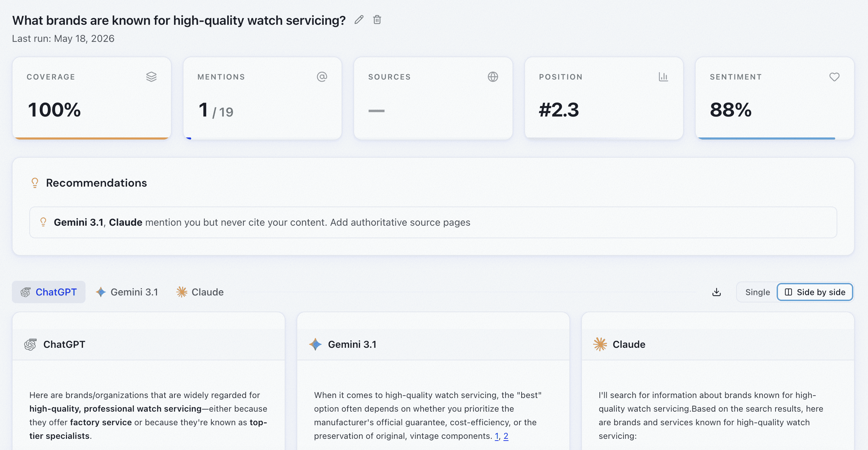Screen dimensions: 868x450
Task: Click the ChatGPT title in the response card header
Action: 64,344
